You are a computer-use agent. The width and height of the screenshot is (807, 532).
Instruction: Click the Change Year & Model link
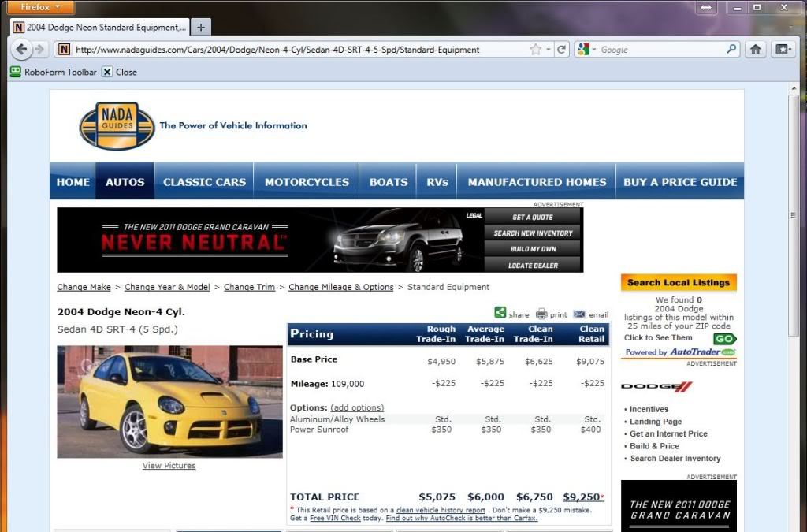(167, 287)
